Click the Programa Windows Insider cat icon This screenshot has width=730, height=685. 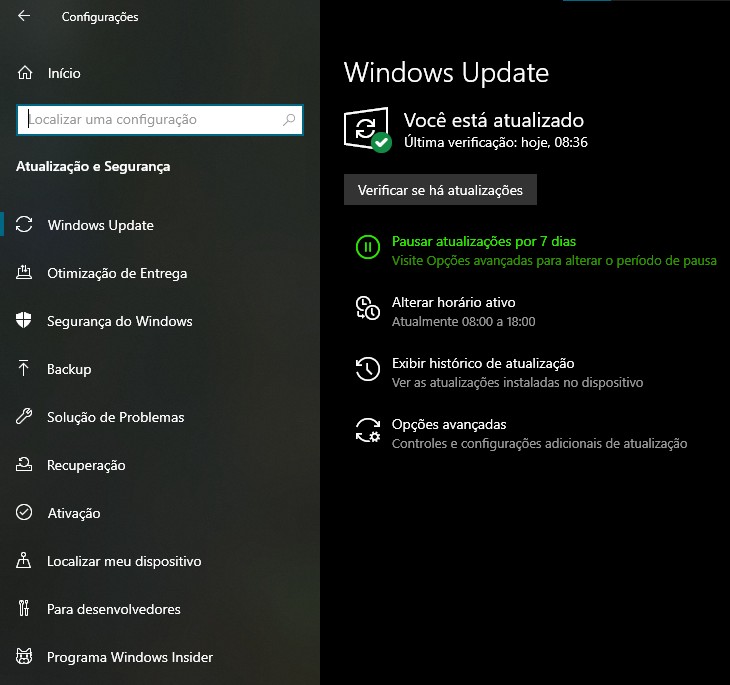[x=24, y=656]
